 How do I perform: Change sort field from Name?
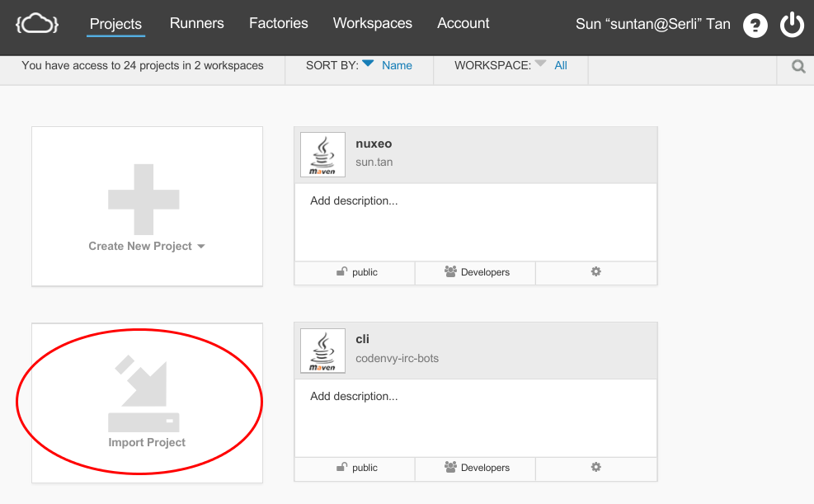(x=397, y=65)
